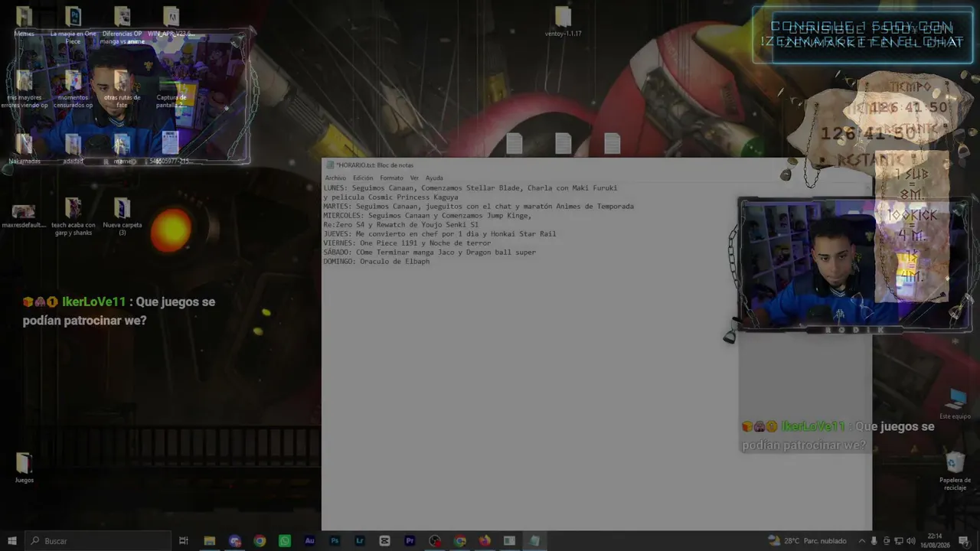Click the 'VIERNES: One Piece 1191' line
This screenshot has height=551, width=980.
coord(407,243)
